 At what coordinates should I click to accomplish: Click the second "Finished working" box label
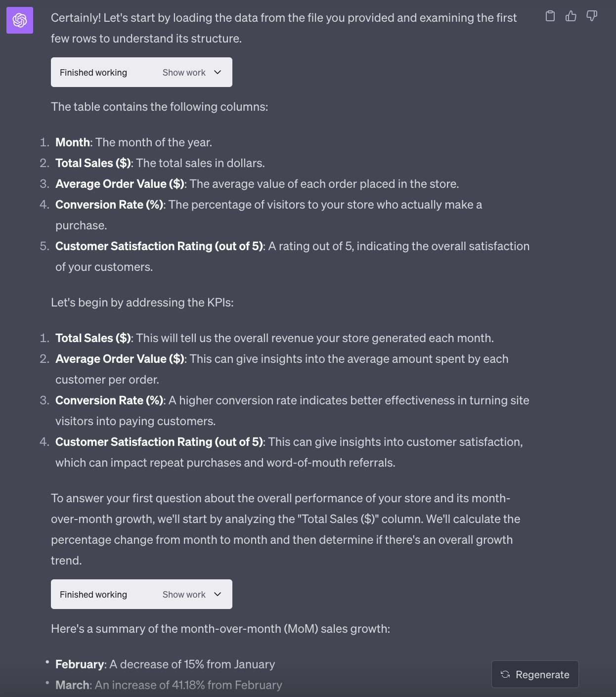[x=93, y=595]
